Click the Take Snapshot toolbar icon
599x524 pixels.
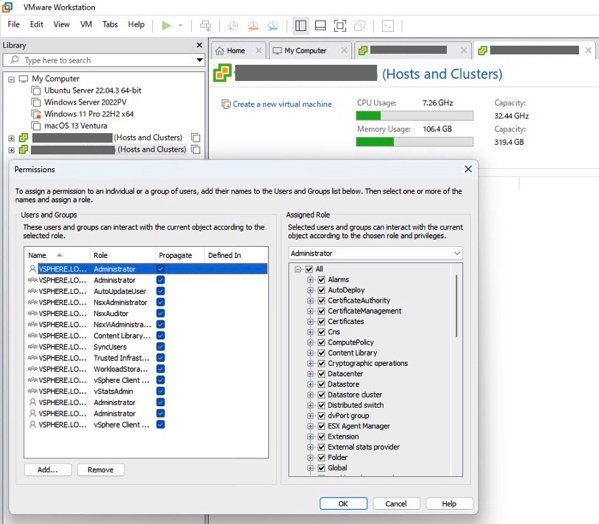tap(233, 26)
